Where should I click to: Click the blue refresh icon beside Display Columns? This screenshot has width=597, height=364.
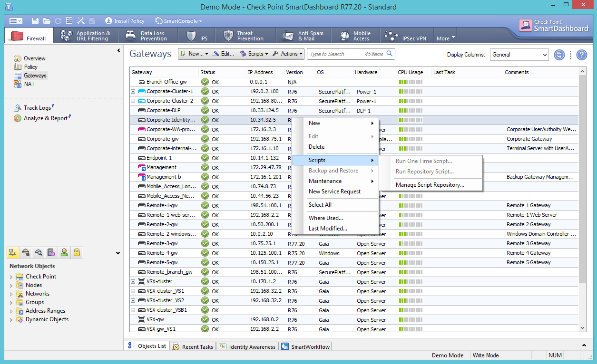coord(559,55)
